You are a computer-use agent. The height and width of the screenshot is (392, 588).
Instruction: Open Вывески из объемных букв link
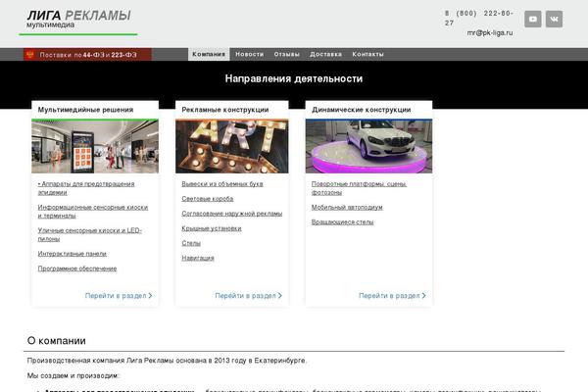click(222, 184)
